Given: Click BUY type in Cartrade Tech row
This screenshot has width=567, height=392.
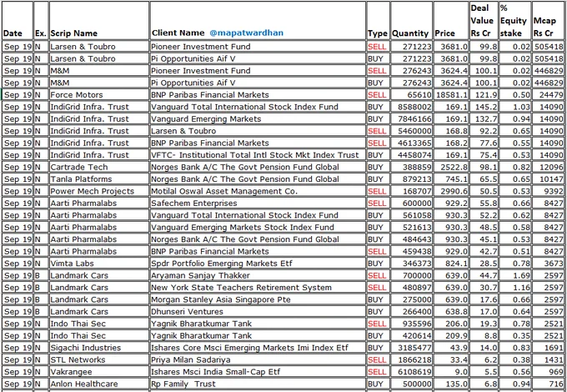Looking at the screenshot, I should coord(378,167).
